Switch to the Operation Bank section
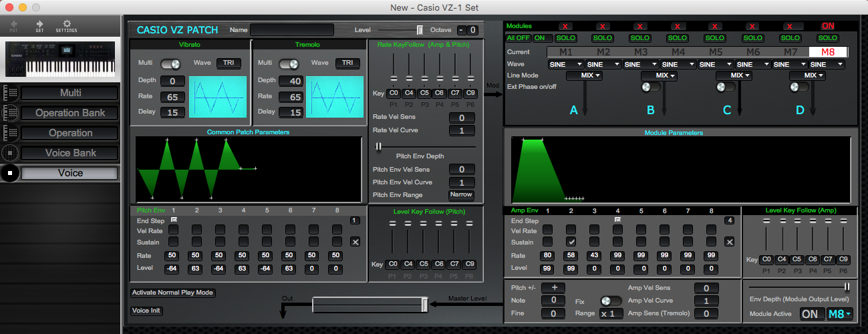Screen dimensions: 868x334 [x=70, y=113]
